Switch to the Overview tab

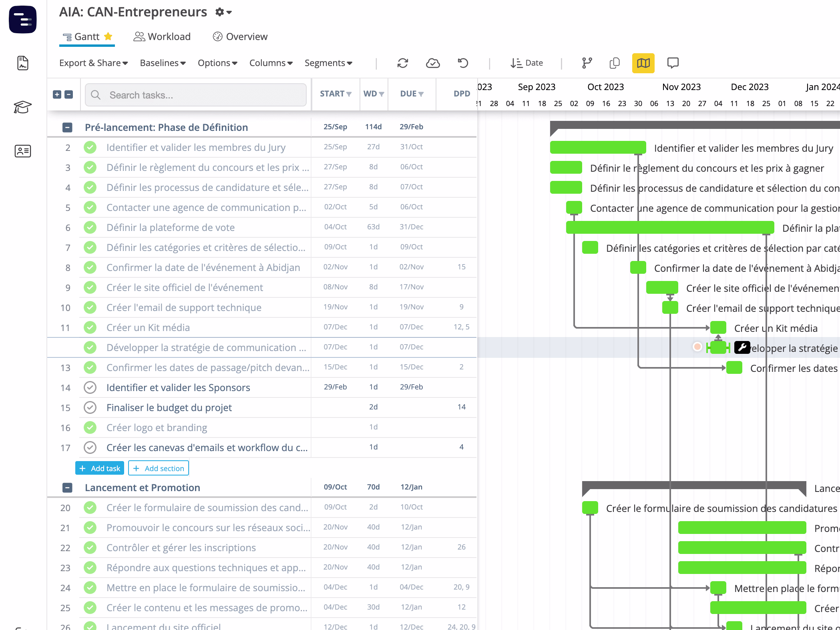pos(240,37)
